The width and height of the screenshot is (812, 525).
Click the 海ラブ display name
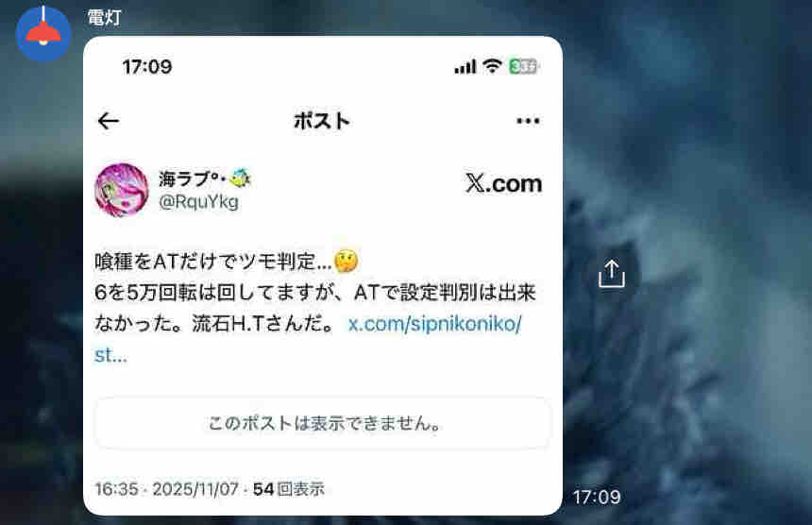tap(184, 179)
